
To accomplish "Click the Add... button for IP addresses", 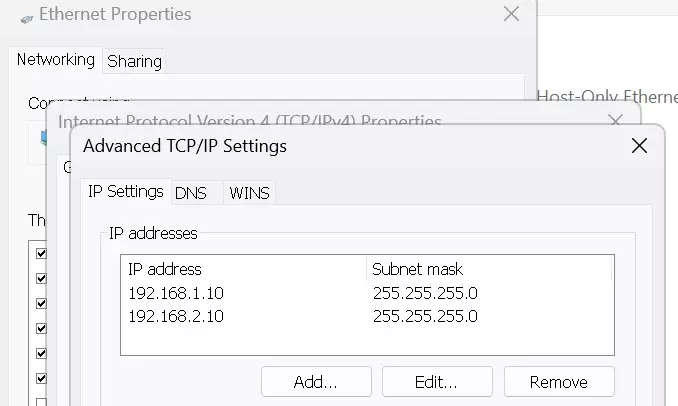I will (x=316, y=382).
